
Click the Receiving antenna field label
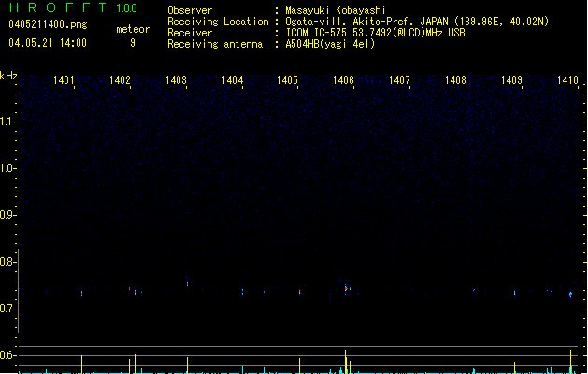click(215, 44)
